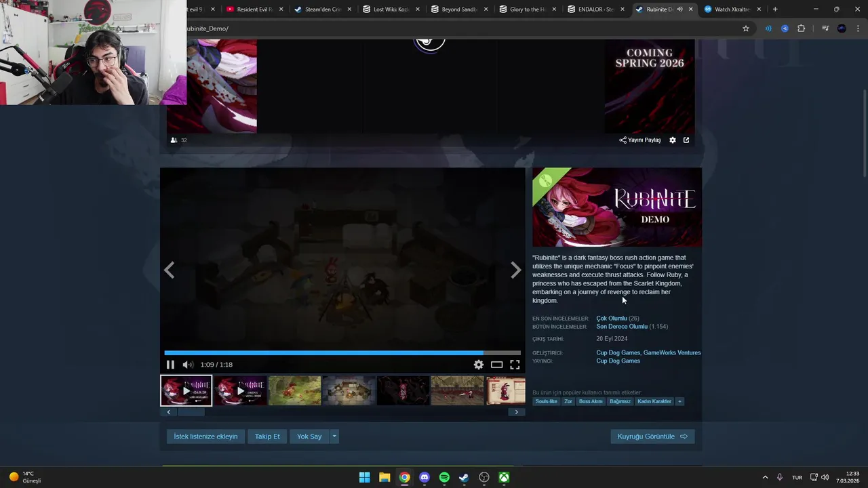Viewport: 868px width, 488px height.
Task: Select the Souls-like tag
Action: (x=546, y=401)
